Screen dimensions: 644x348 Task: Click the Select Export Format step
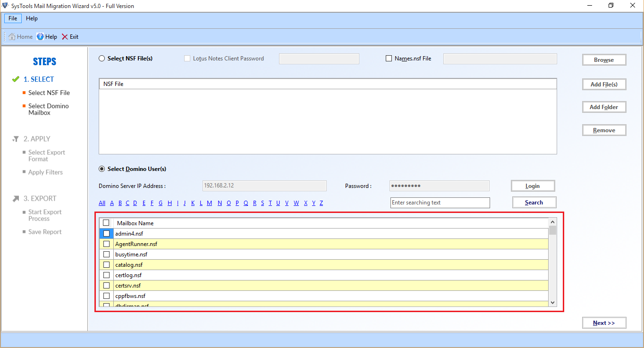47,156
